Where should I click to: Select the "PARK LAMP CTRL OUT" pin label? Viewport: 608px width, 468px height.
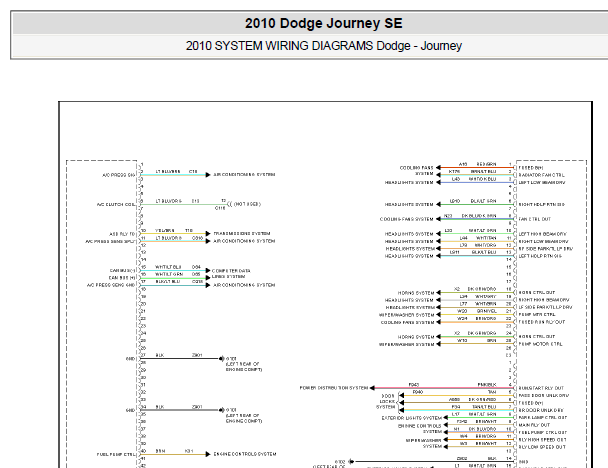[542, 418]
